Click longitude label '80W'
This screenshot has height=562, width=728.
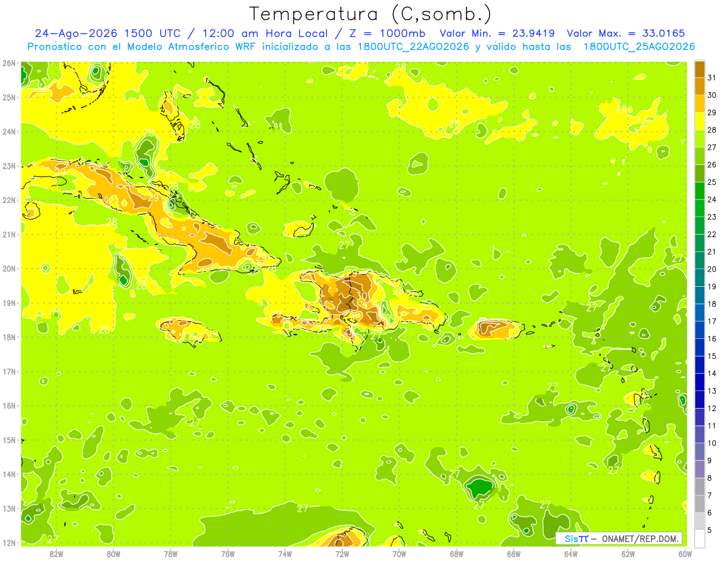[x=113, y=554]
